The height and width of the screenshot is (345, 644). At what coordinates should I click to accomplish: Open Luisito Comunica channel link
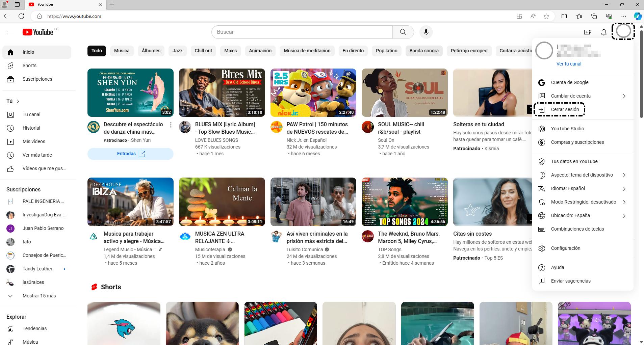(305, 249)
